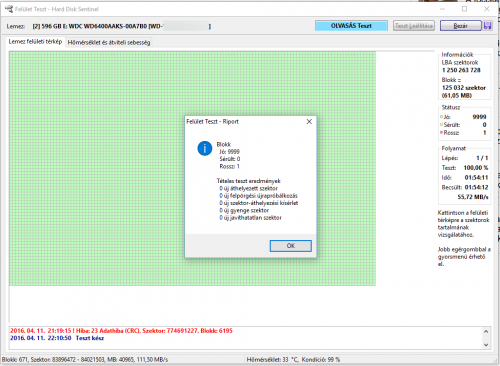
Task: Maximize the Hard Disk Sentinel window
Action: 464,9
